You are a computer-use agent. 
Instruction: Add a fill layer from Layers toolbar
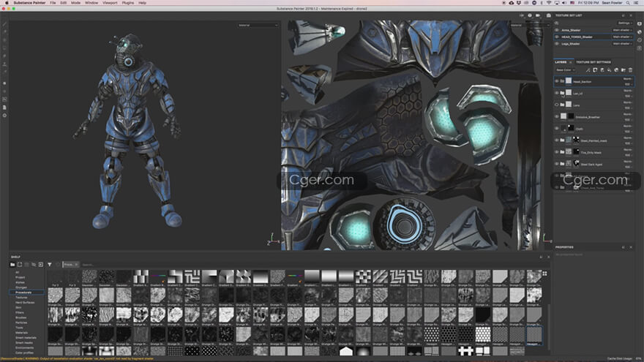(609, 70)
